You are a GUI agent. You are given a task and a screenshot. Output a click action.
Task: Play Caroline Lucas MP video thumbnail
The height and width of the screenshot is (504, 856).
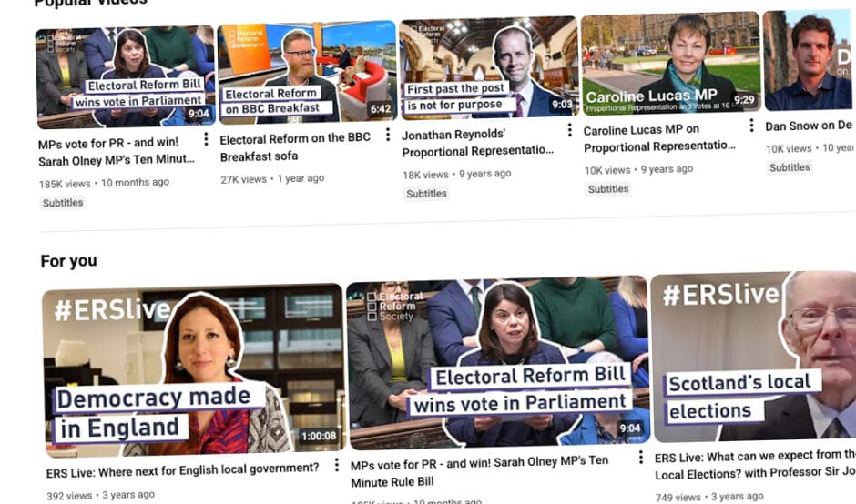[670, 64]
